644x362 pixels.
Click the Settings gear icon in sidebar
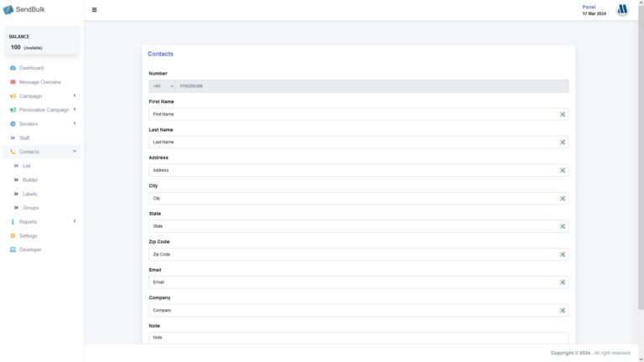click(13, 235)
